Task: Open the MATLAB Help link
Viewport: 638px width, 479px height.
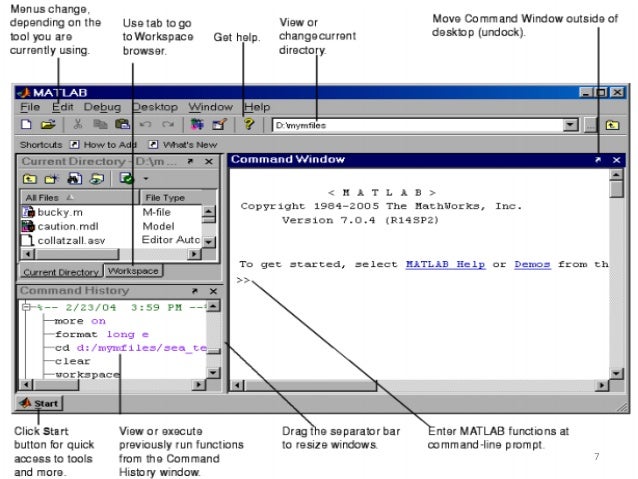Action: [446, 264]
